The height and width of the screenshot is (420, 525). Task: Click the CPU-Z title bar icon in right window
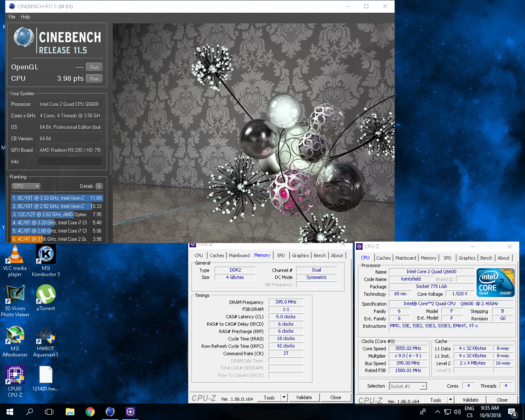(x=360, y=247)
